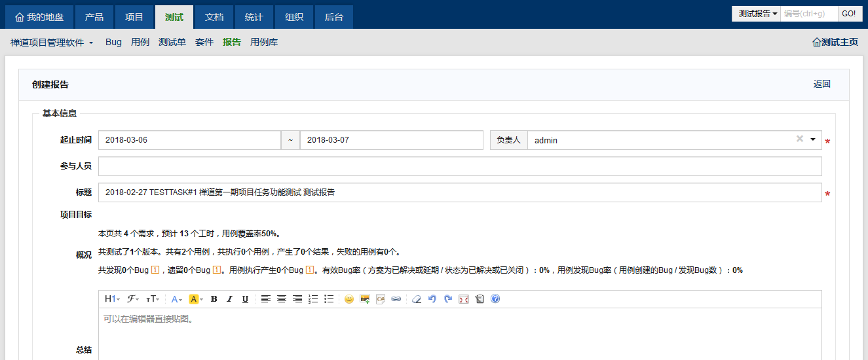Screen dimensions: 868x360
Task: Open the yellow highlight color picker
Action: click(x=196, y=299)
